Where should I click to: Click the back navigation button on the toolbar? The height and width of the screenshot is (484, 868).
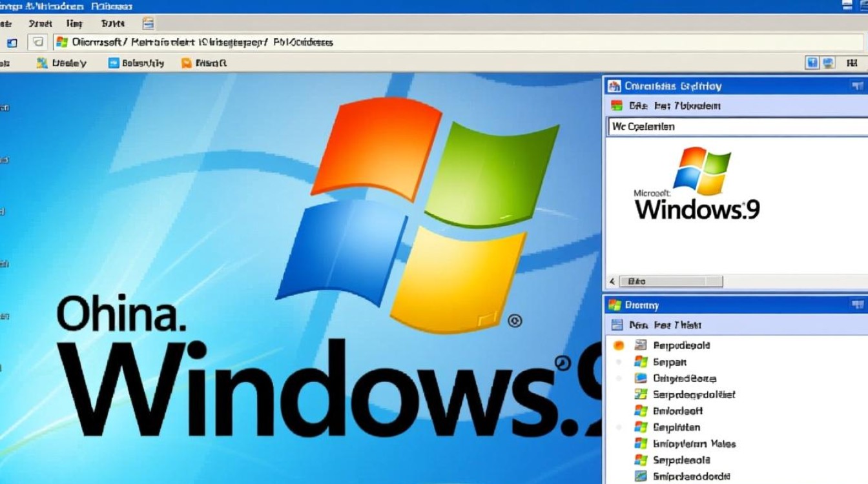pyautogui.click(x=12, y=41)
